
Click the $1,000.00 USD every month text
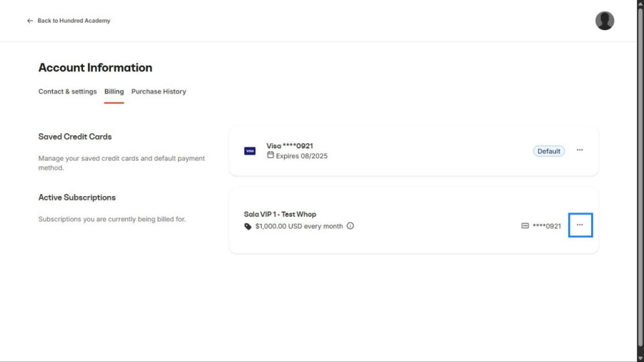click(x=299, y=226)
